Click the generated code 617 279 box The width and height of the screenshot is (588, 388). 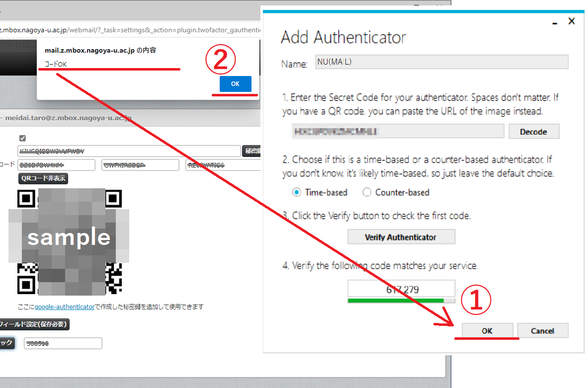click(401, 289)
